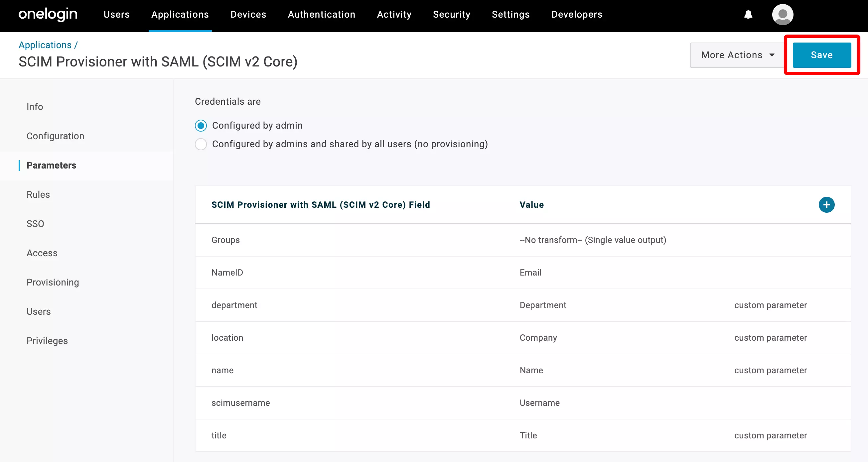Open the Security top menu
The image size is (868, 462).
coord(452,15)
